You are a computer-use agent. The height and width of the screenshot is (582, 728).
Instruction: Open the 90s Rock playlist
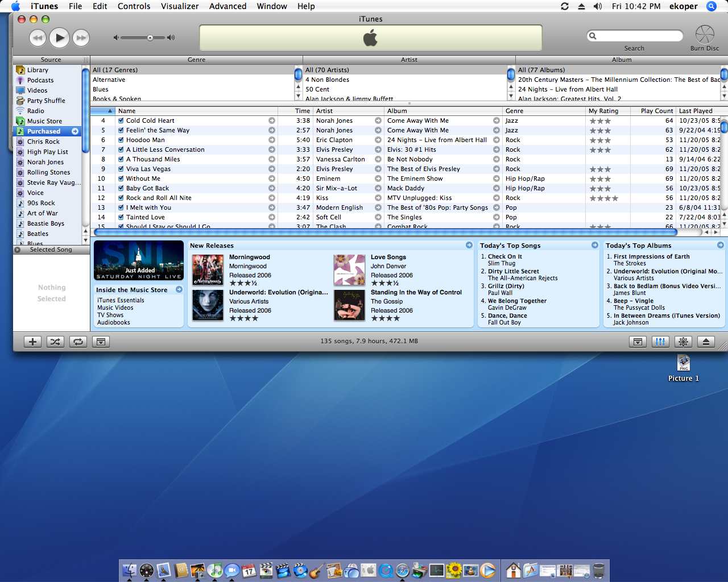click(41, 203)
